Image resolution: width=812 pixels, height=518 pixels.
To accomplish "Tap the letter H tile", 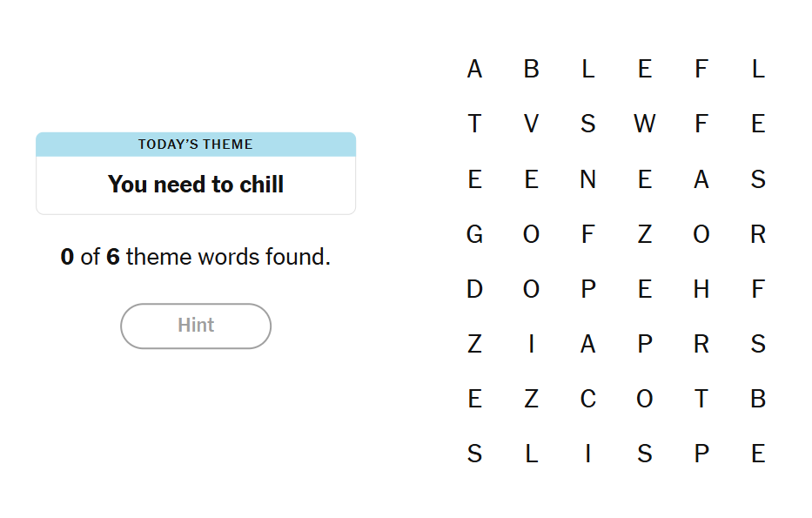I will tap(701, 289).
